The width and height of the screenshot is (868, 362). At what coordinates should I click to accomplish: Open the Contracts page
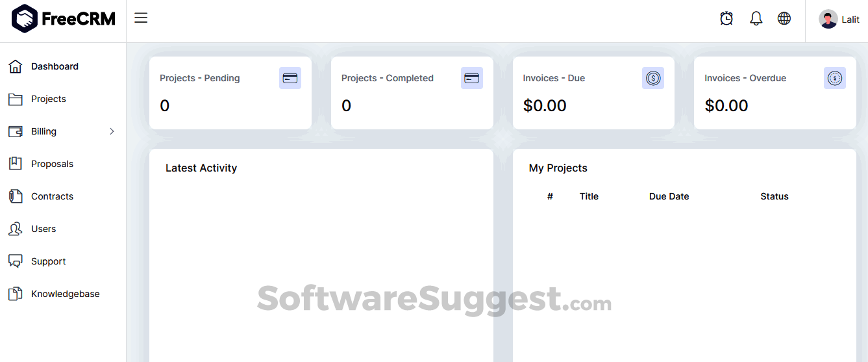(x=52, y=196)
